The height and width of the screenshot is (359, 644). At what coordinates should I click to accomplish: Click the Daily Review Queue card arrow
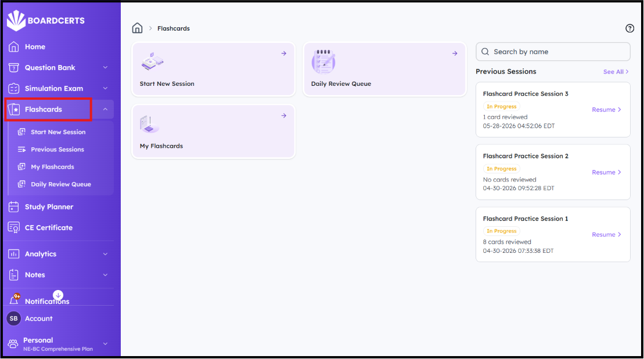point(455,53)
